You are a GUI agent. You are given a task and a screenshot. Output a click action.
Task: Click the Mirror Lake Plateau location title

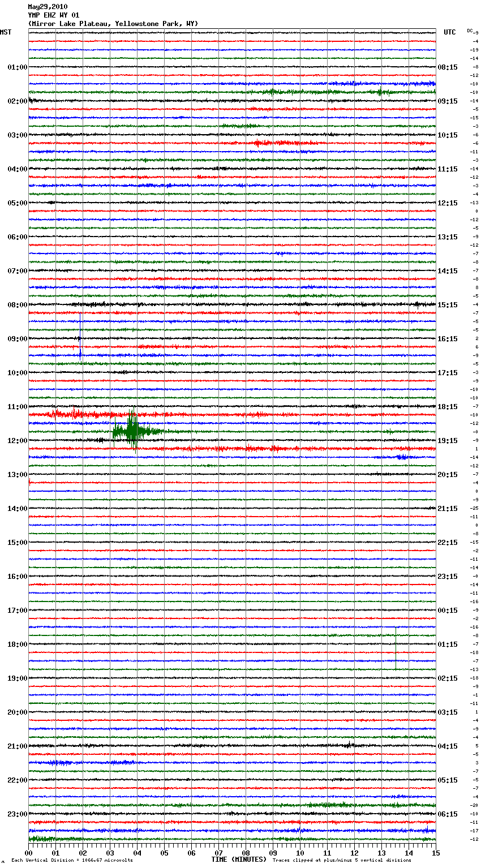coord(113,24)
